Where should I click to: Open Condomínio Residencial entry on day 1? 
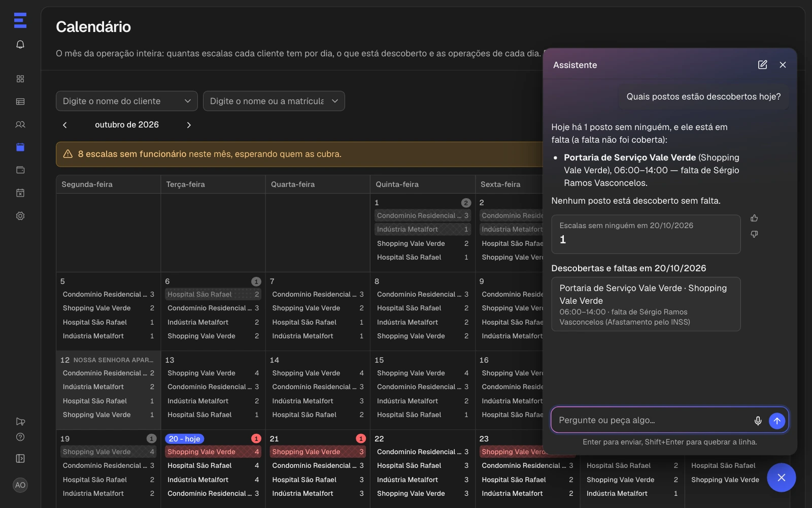coord(423,215)
